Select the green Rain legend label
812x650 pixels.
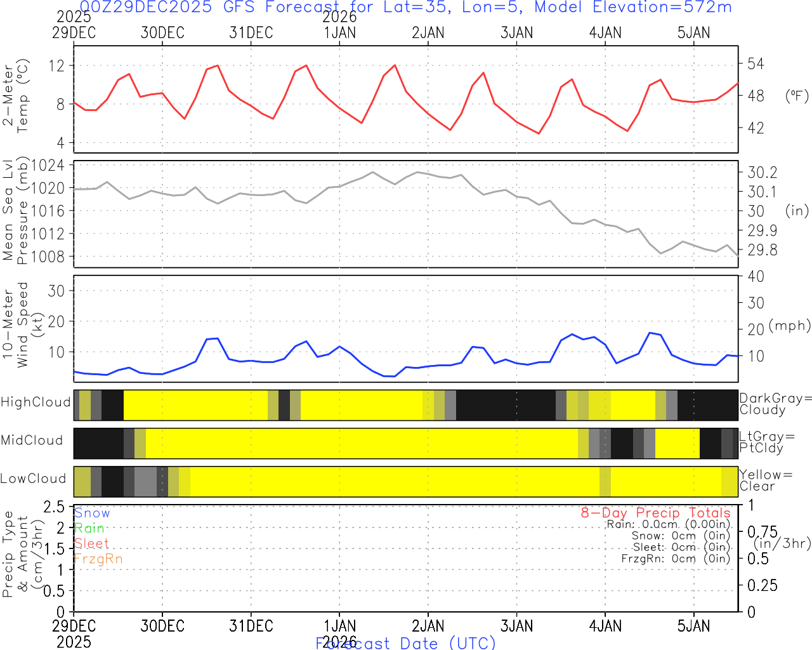coord(89,528)
